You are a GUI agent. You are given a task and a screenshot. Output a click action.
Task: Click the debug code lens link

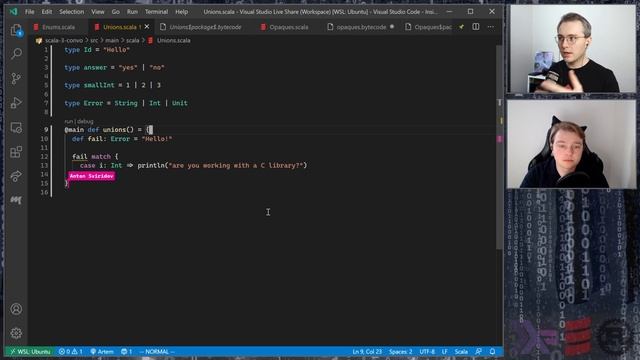pos(85,121)
